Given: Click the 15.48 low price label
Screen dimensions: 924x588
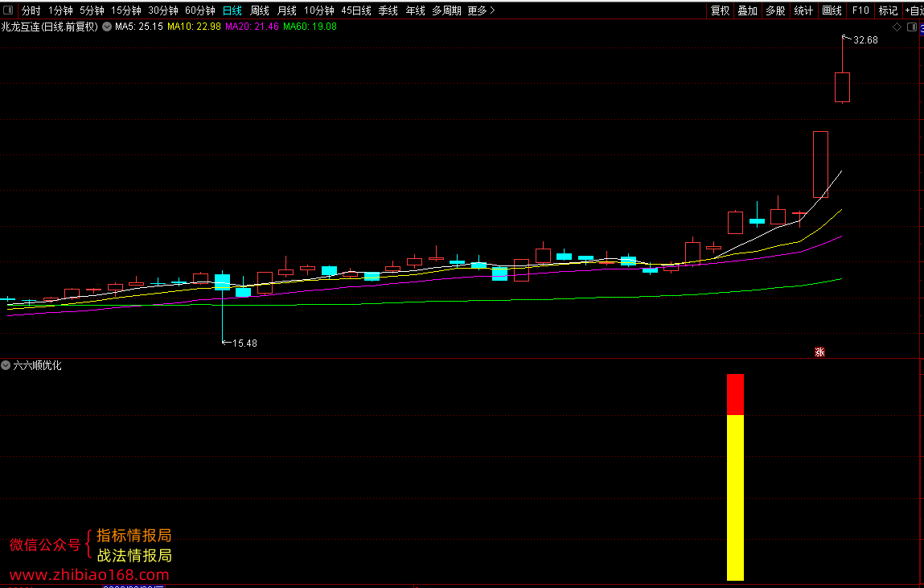Looking at the screenshot, I should click(244, 343).
